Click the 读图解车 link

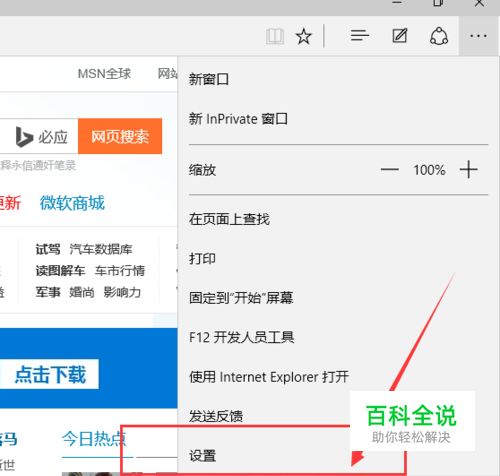tap(60, 270)
